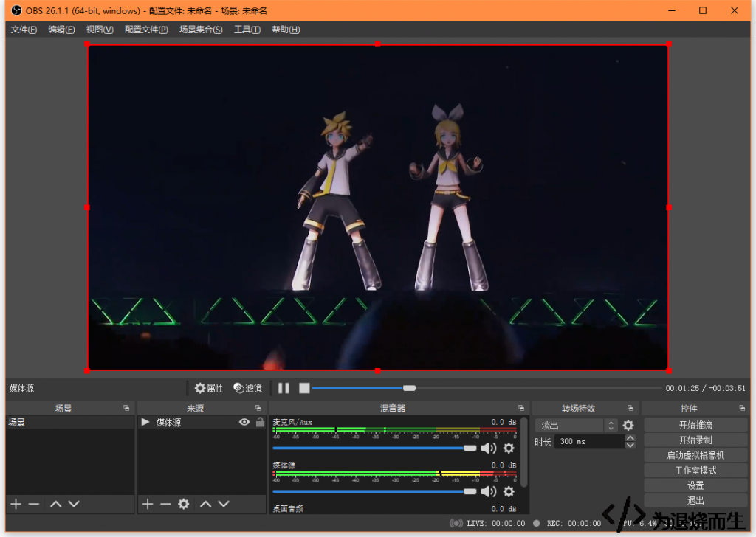The height and width of the screenshot is (537, 756).
Task: Mute the 媒体源 mixer speaker icon
Action: (489, 492)
